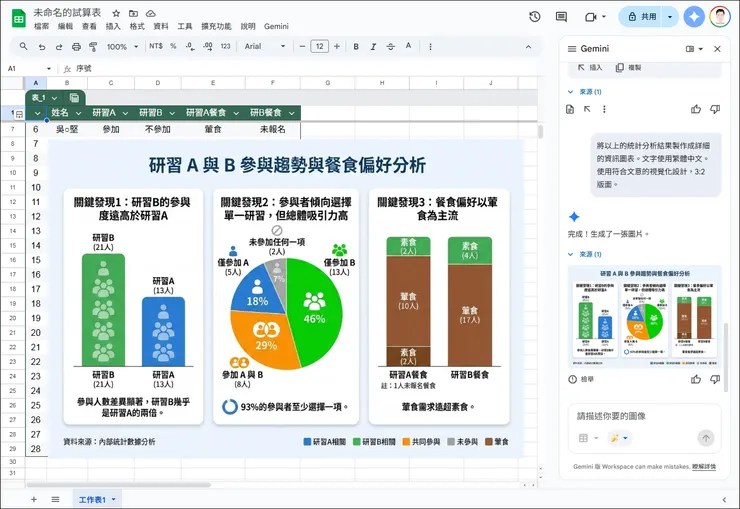This screenshot has width=740, height=509.
Task: Click the Gemini sparkle button in header
Action: [x=694, y=17]
